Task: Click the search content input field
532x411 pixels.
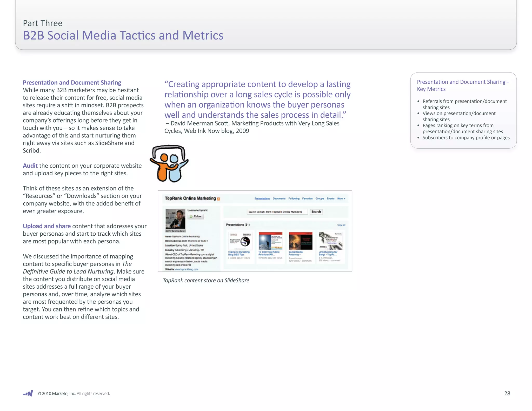Action: (x=277, y=212)
